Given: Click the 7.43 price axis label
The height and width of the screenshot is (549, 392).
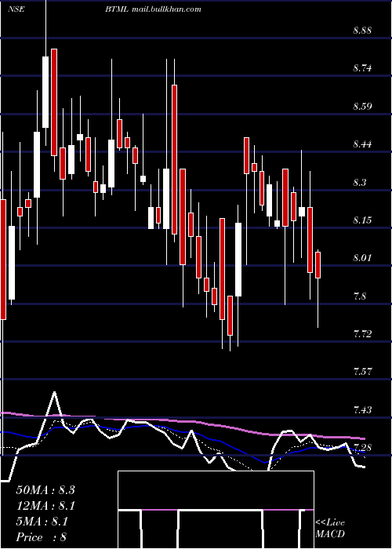Looking at the screenshot, I should click(362, 409).
